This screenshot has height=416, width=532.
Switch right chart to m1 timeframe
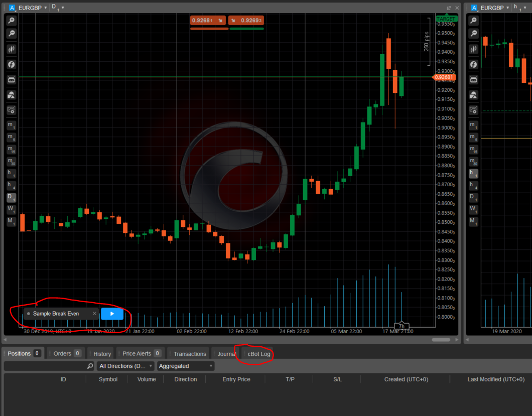tap(473, 125)
